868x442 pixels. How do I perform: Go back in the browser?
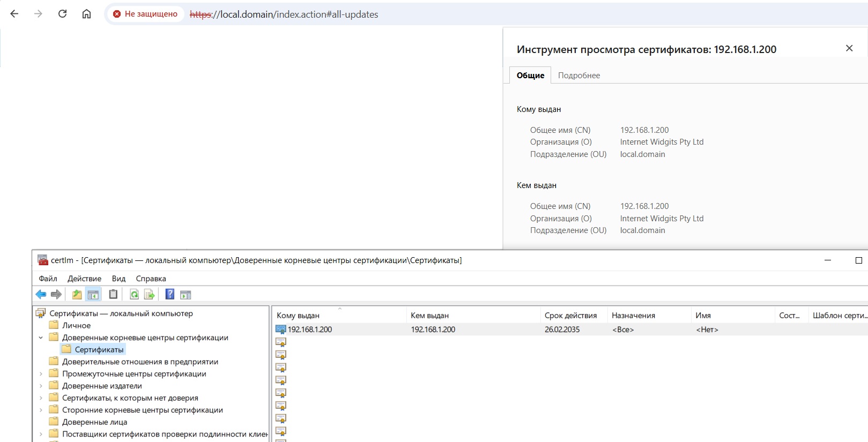pos(14,14)
